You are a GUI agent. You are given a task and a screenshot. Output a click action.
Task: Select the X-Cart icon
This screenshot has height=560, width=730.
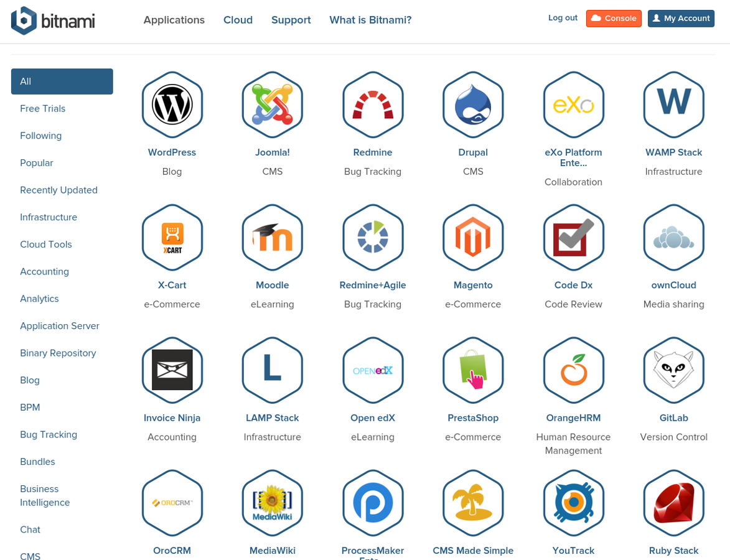tap(172, 238)
